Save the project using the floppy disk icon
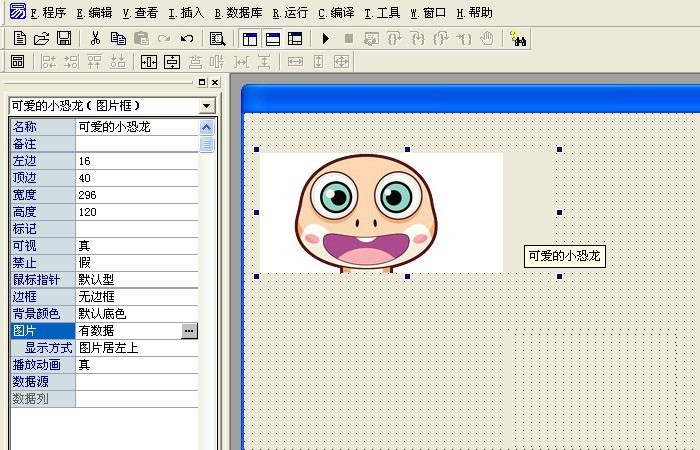Image resolution: width=700 pixels, height=450 pixels. pos(63,39)
